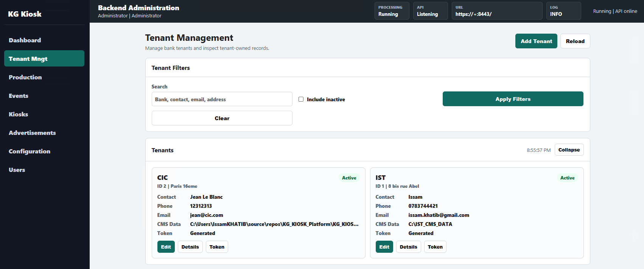Viewport: 644px width, 269px height.
Task: Click the Add Tenant button
Action: click(536, 41)
